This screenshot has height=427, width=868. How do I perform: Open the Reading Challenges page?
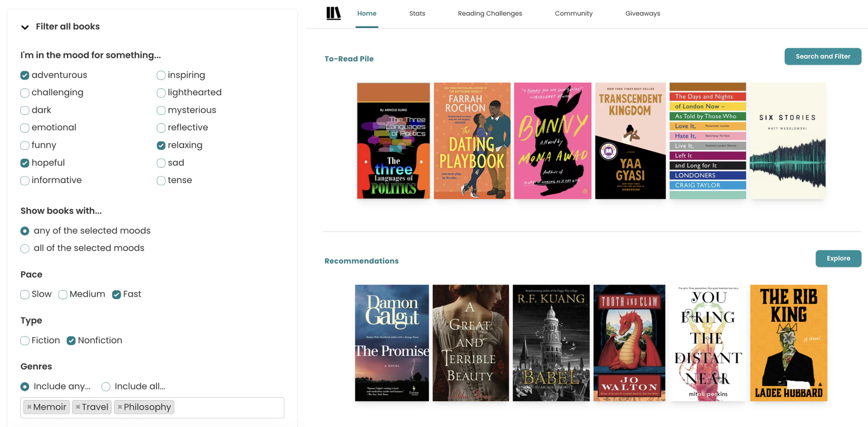[x=490, y=13]
